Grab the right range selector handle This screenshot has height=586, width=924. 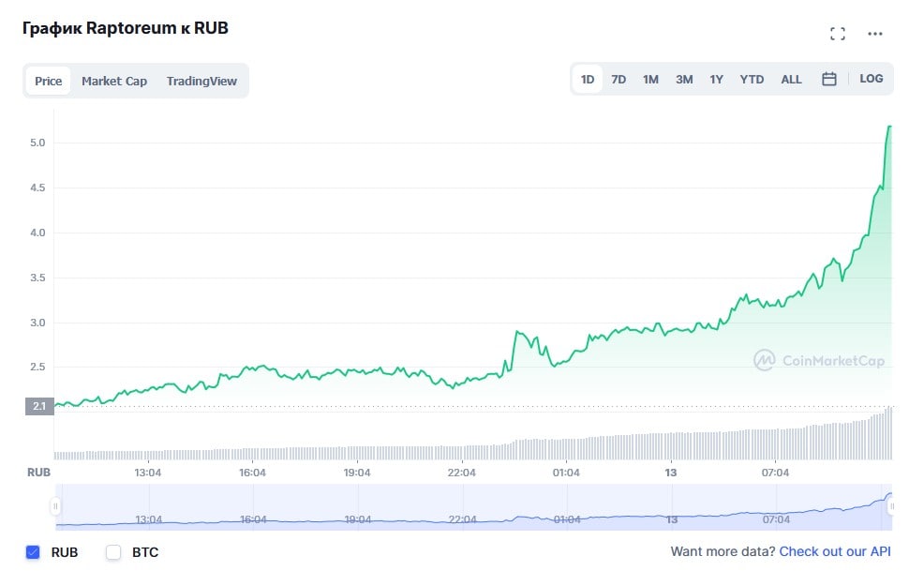[891, 505]
